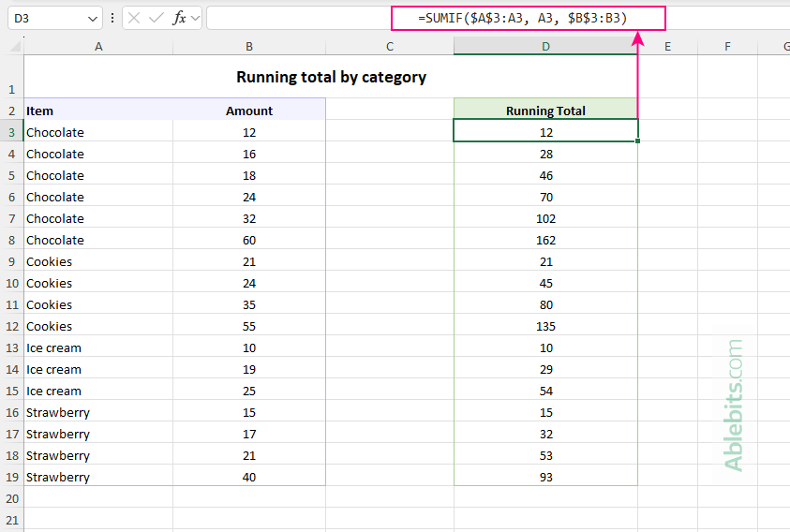Click amount cell 18 in row 5
Image resolution: width=790 pixels, height=532 pixels.
tap(249, 176)
